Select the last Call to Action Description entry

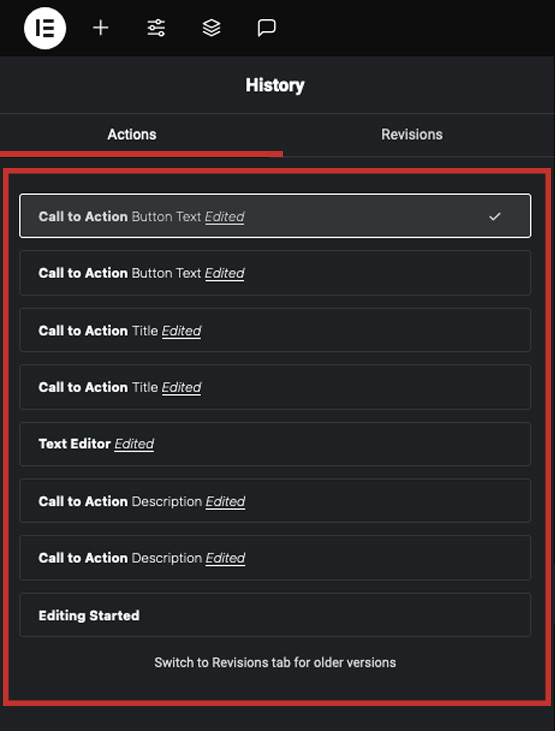(x=275, y=558)
